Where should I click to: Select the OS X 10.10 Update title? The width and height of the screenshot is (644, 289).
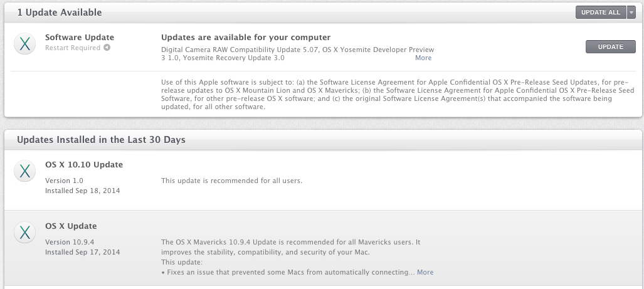84,165
